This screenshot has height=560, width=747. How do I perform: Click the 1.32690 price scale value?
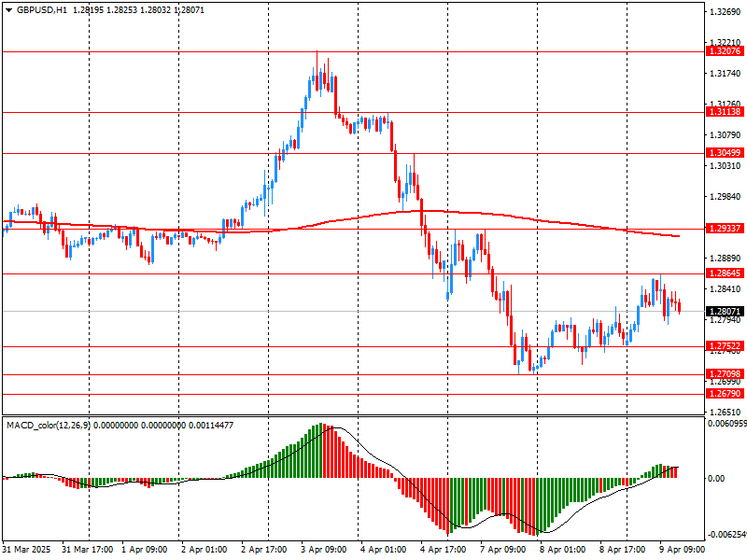[725, 13]
